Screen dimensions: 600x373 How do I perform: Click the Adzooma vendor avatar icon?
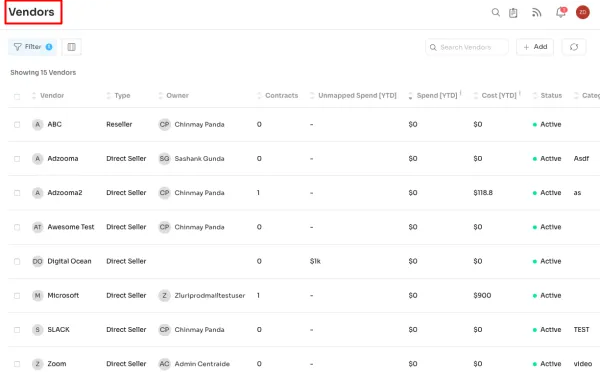38,158
